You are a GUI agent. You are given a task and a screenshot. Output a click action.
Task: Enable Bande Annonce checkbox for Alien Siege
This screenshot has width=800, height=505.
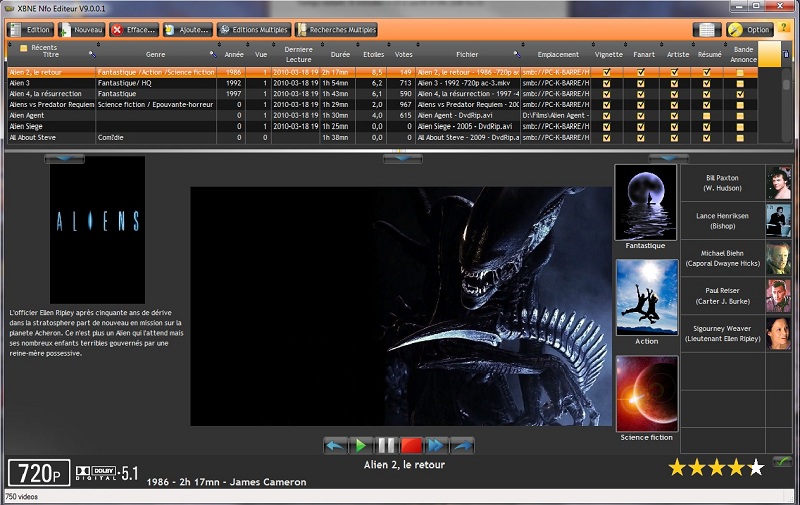tap(740, 127)
